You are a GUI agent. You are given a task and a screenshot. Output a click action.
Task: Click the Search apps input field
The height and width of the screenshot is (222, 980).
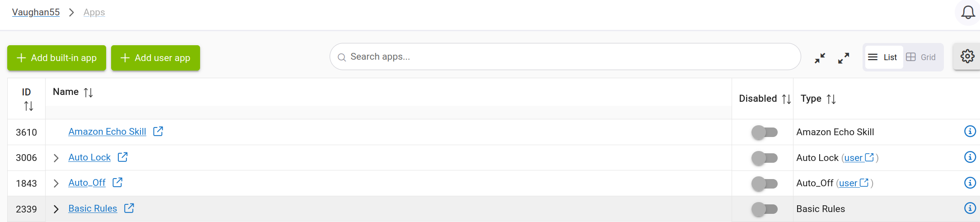tap(565, 57)
